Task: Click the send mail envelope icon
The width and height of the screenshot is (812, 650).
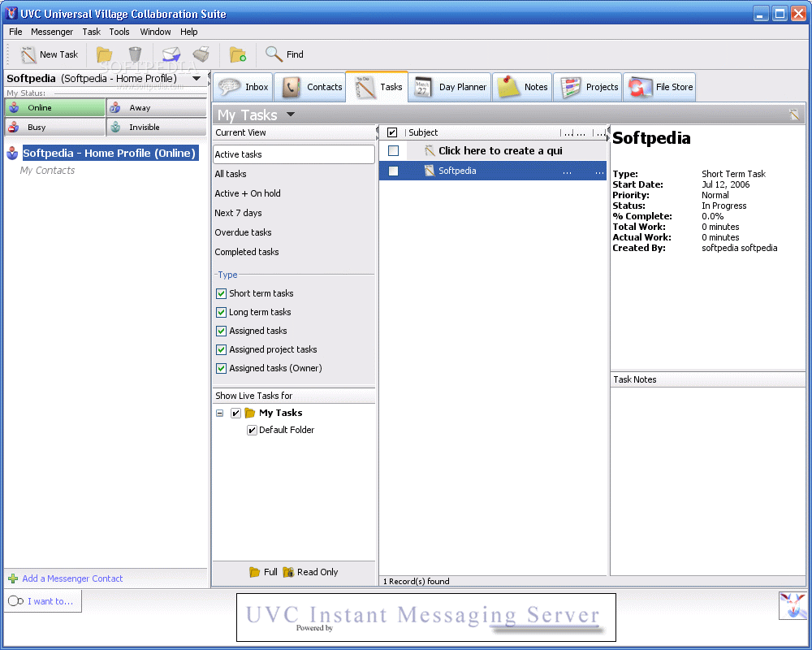Action: click(171, 54)
